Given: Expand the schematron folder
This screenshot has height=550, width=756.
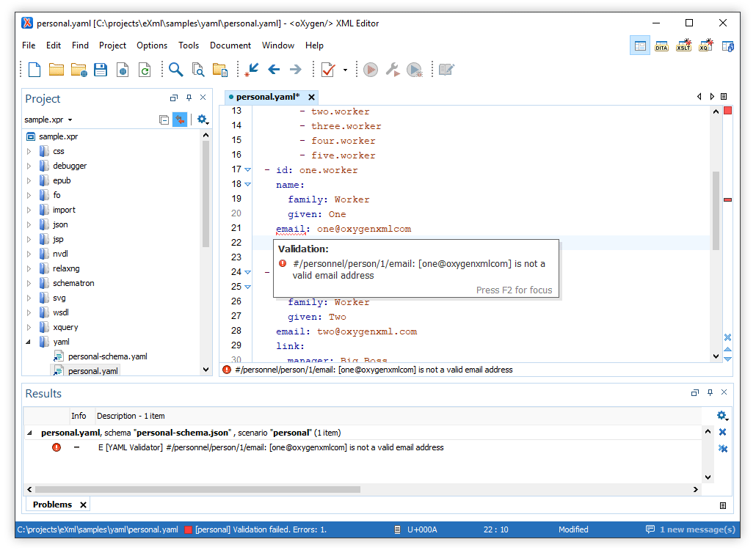Looking at the screenshot, I should (29, 283).
